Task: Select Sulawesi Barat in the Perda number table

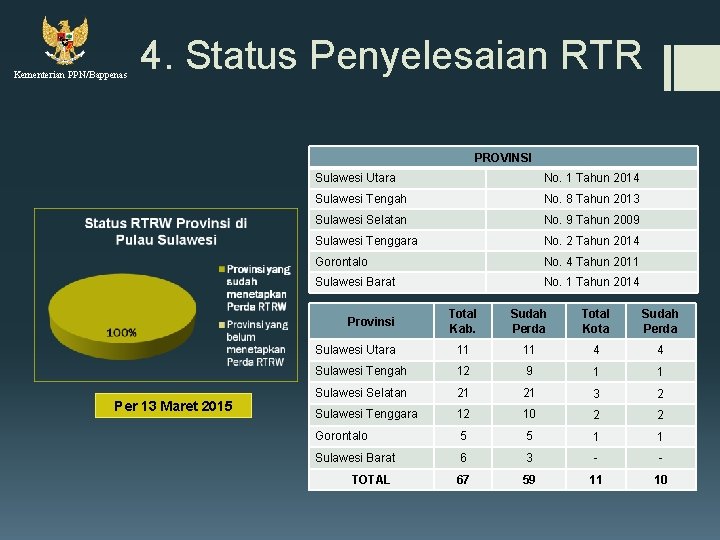Action: click(x=355, y=282)
